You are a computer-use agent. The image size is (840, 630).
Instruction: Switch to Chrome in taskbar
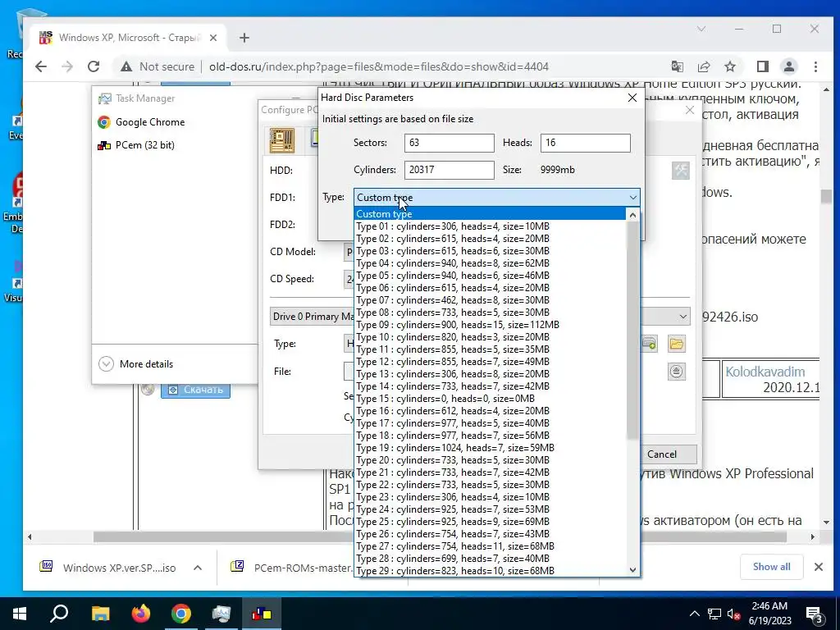point(181,614)
